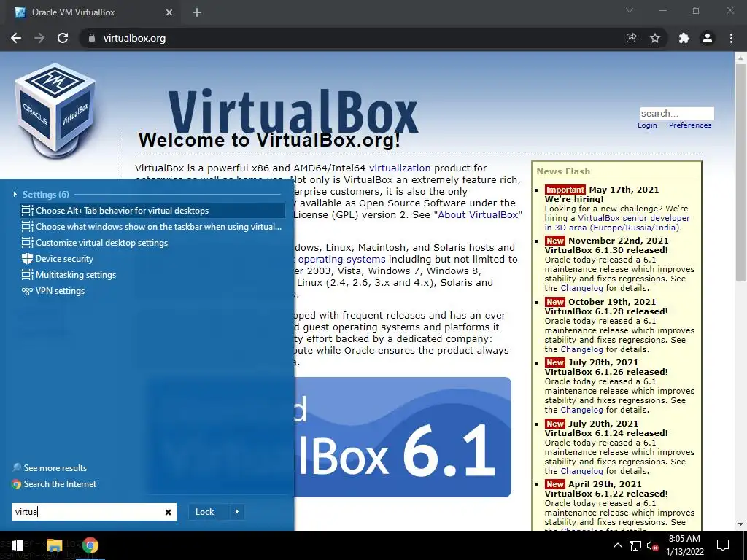Viewport: 747px width, 560px height.
Task: Open the Device security result
Action: point(153,259)
